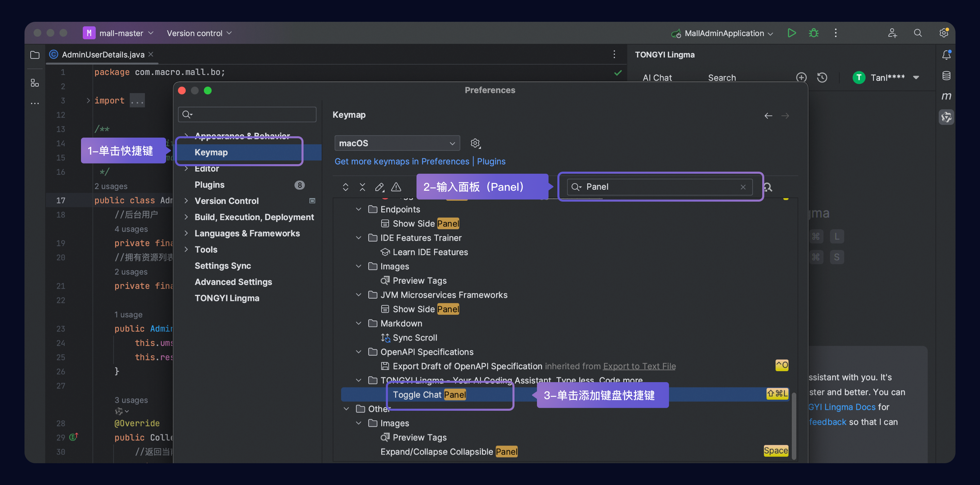The width and height of the screenshot is (980, 485).
Task: Open more tool windows ellipsis in the left sidebar
Action: pos(35,103)
